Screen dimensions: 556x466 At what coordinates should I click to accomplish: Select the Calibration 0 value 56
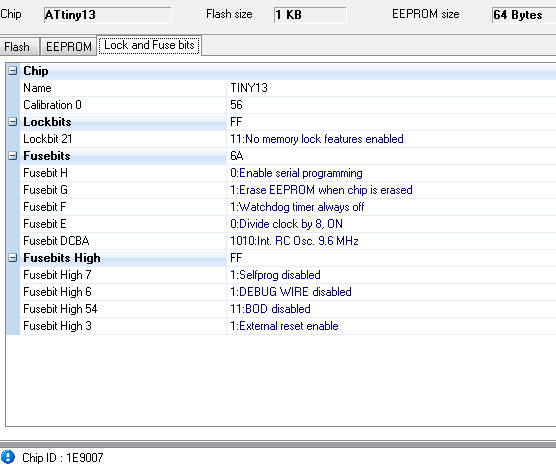(236, 105)
